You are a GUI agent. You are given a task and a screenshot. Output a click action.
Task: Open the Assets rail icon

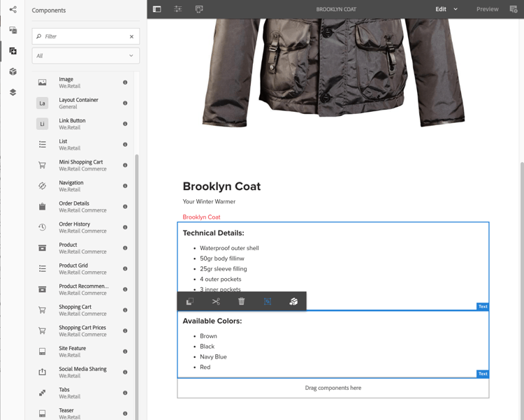click(x=13, y=30)
